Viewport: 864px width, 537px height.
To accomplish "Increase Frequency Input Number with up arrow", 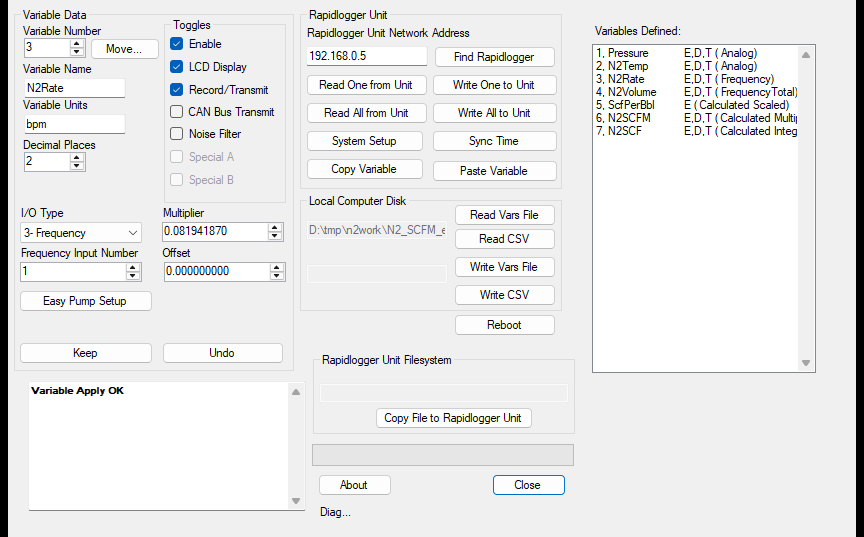I will pos(133,268).
